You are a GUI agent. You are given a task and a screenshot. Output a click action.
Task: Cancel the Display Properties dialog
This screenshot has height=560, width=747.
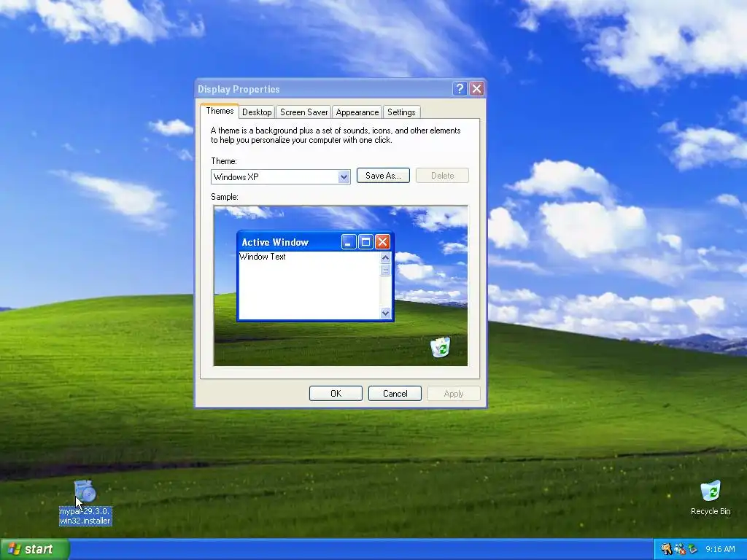[x=395, y=393]
